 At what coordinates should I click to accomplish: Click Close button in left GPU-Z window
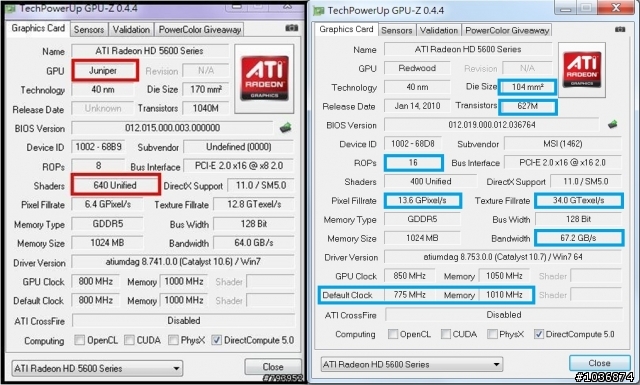[273, 367]
